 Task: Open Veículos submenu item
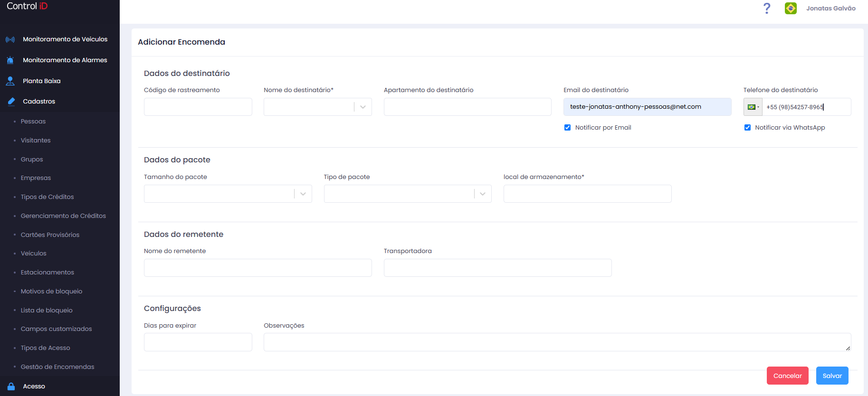point(34,254)
